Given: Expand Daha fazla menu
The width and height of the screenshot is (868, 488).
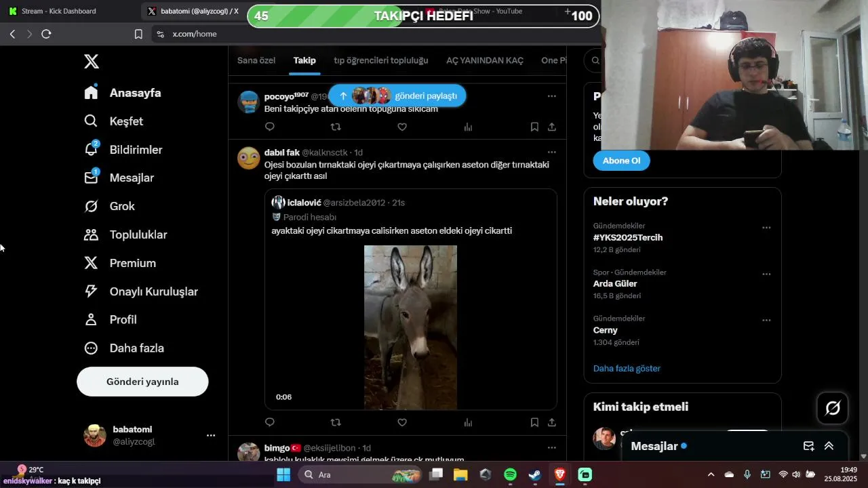Looking at the screenshot, I should click(123, 348).
